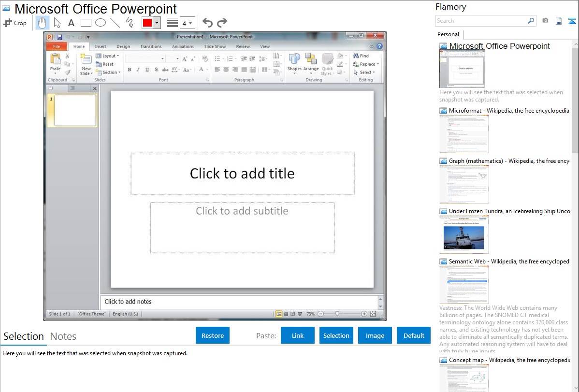Open the font size combo box

173,59
